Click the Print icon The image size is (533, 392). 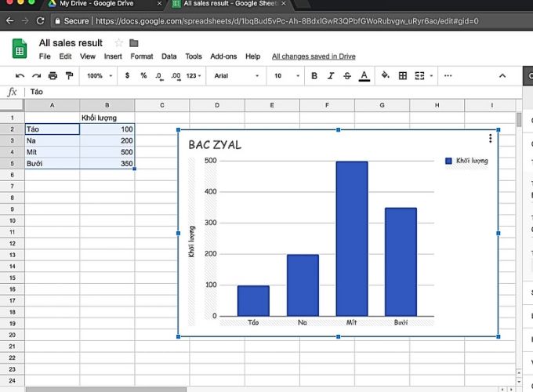coord(53,75)
